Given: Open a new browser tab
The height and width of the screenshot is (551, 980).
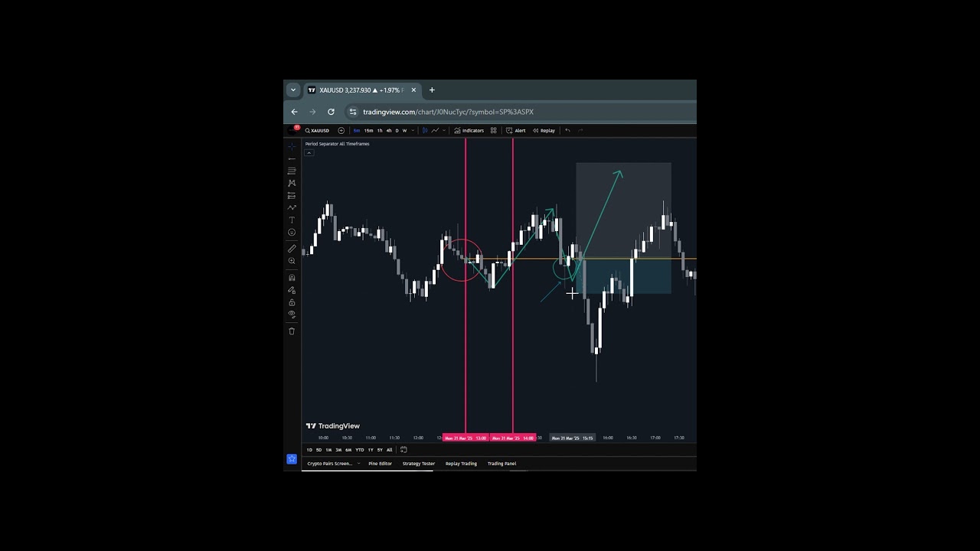Looking at the screenshot, I should pos(432,90).
